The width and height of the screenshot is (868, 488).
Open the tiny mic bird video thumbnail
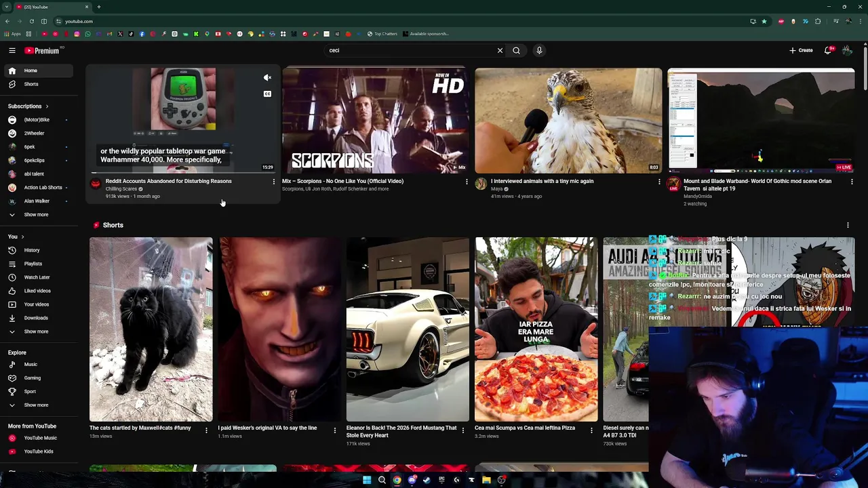[568, 120]
